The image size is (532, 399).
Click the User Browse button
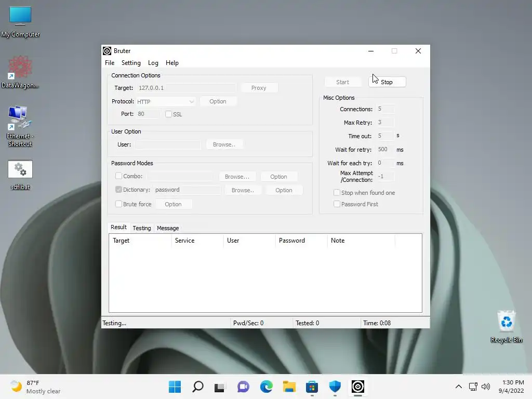[x=224, y=144]
